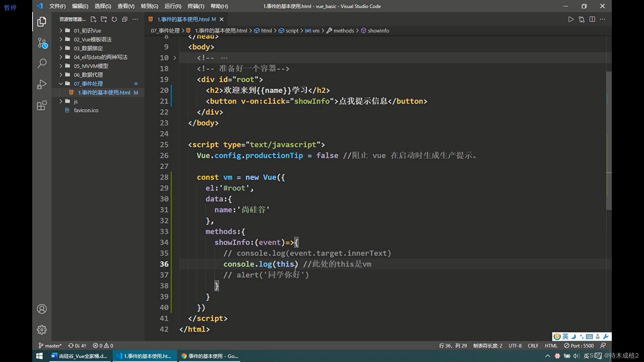This screenshot has width=644, height=362.
Task: Open the Search view
Action: click(x=42, y=63)
